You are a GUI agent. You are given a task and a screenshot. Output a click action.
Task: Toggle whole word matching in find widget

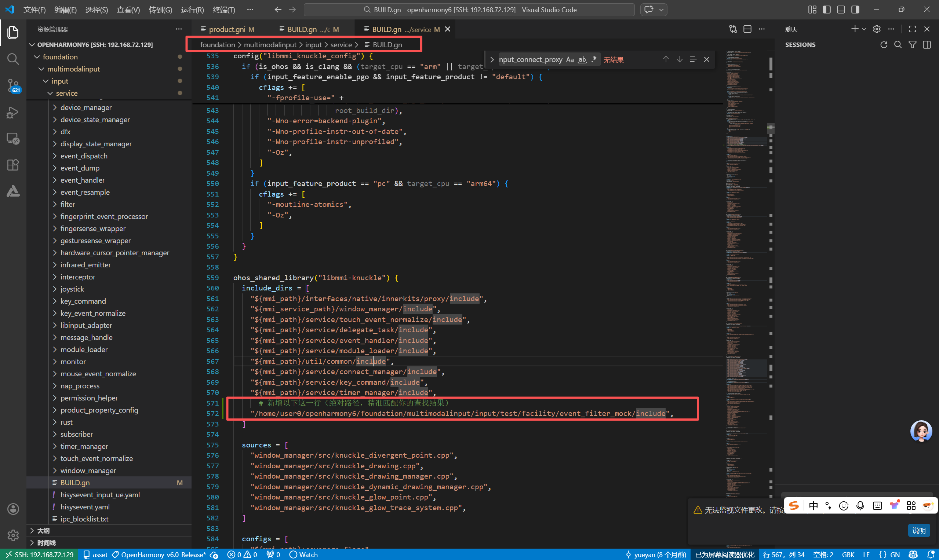(582, 60)
